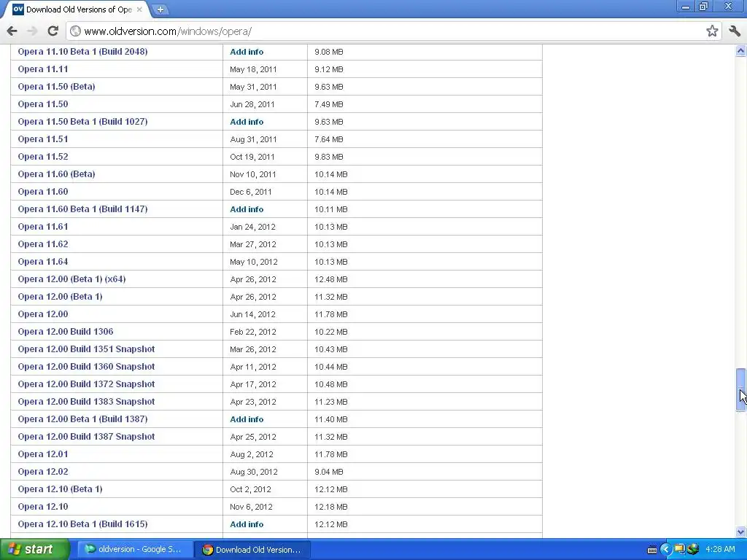Image resolution: width=747 pixels, height=560 pixels.
Task: Open Windows Start menu
Action: click(x=34, y=550)
